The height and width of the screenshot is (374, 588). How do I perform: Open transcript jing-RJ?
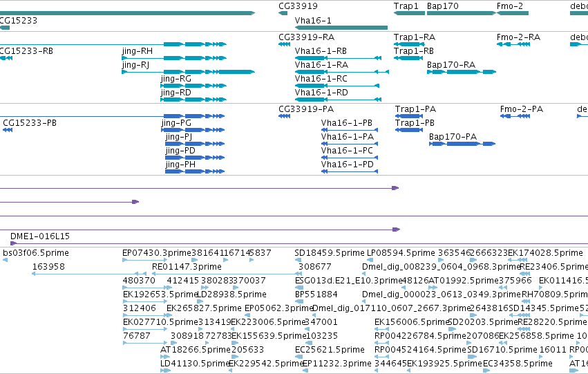point(188,72)
